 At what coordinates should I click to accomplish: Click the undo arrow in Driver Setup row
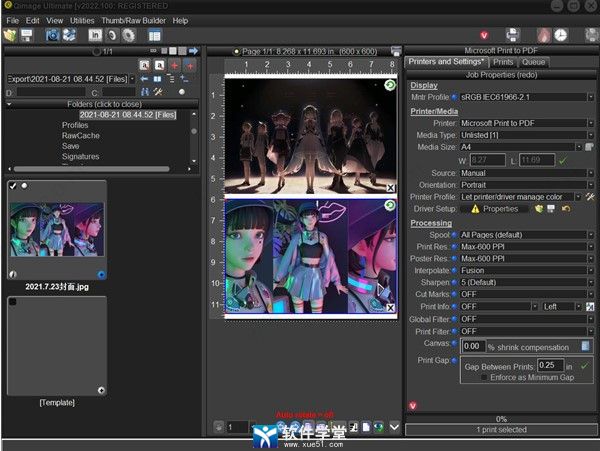tap(566, 209)
